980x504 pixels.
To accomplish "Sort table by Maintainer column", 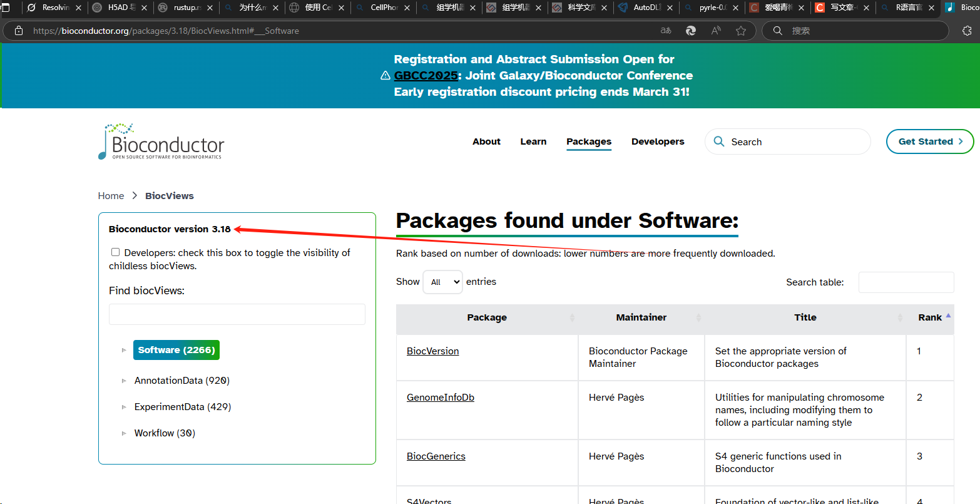I will (641, 317).
